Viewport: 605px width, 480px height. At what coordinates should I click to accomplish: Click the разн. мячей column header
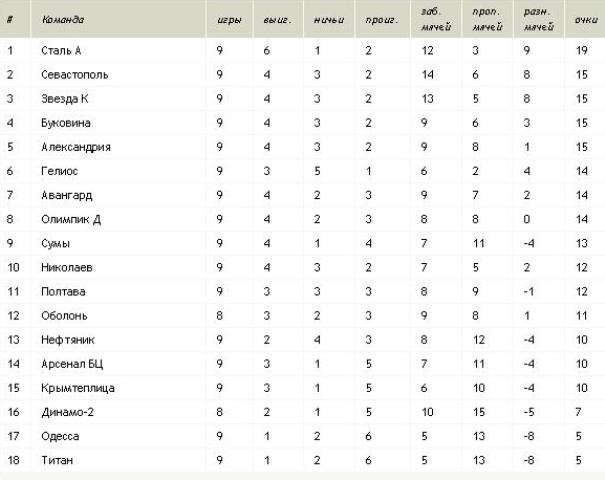(539, 19)
